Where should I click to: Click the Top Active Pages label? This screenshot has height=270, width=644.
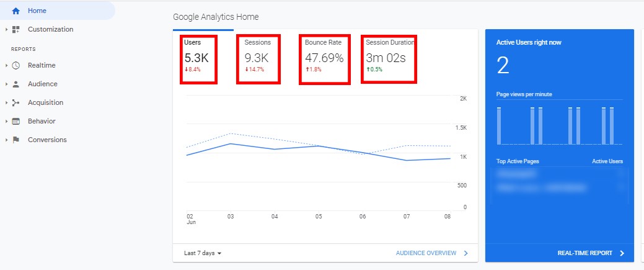518,161
